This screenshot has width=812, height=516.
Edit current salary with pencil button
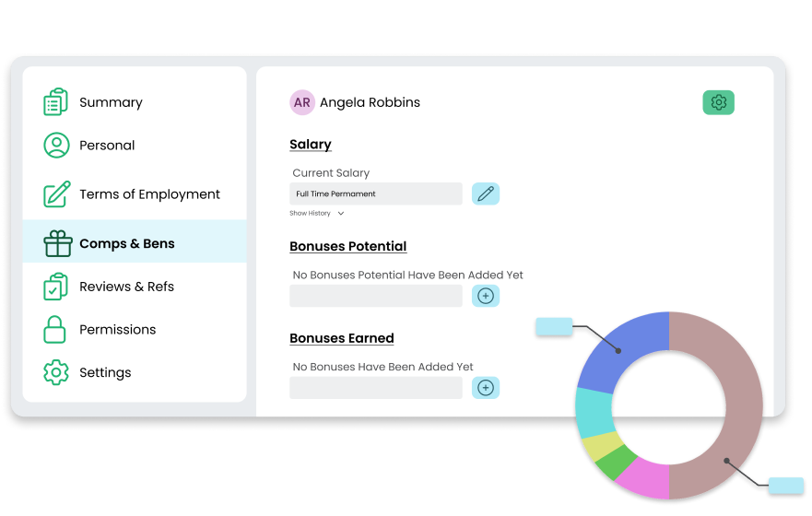[x=485, y=193]
